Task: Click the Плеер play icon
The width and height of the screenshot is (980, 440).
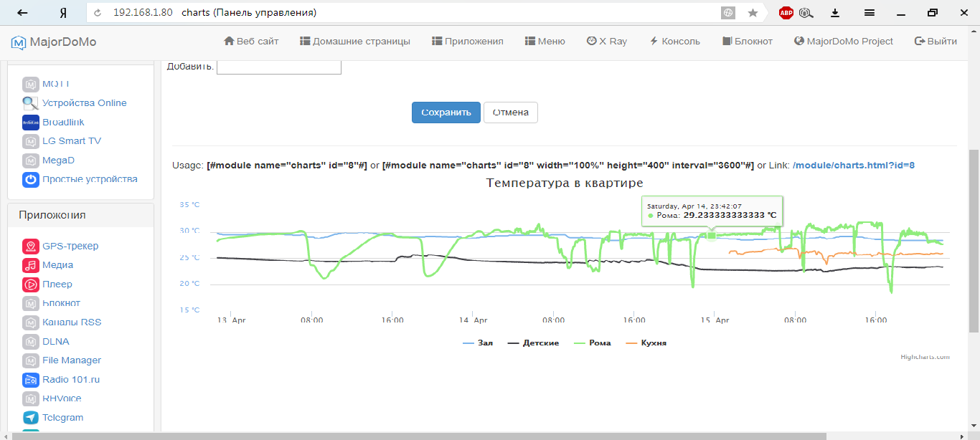Action: tap(31, 284)
